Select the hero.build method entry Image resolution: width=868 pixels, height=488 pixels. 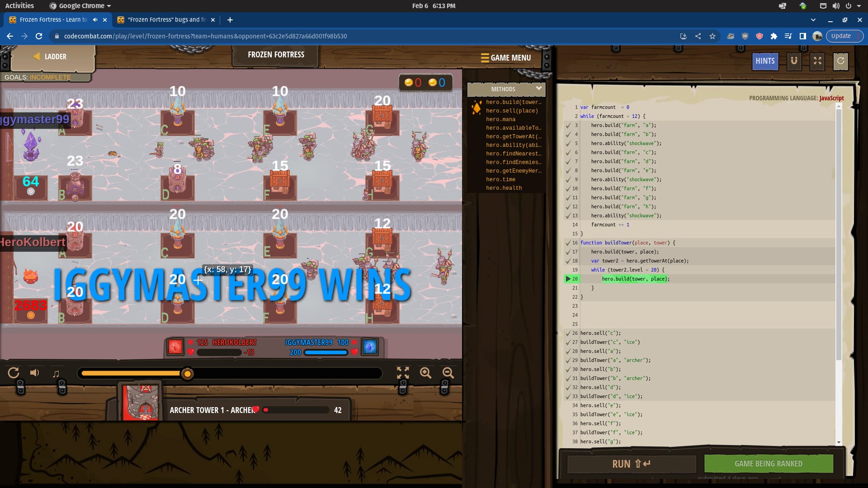(514, 102)
